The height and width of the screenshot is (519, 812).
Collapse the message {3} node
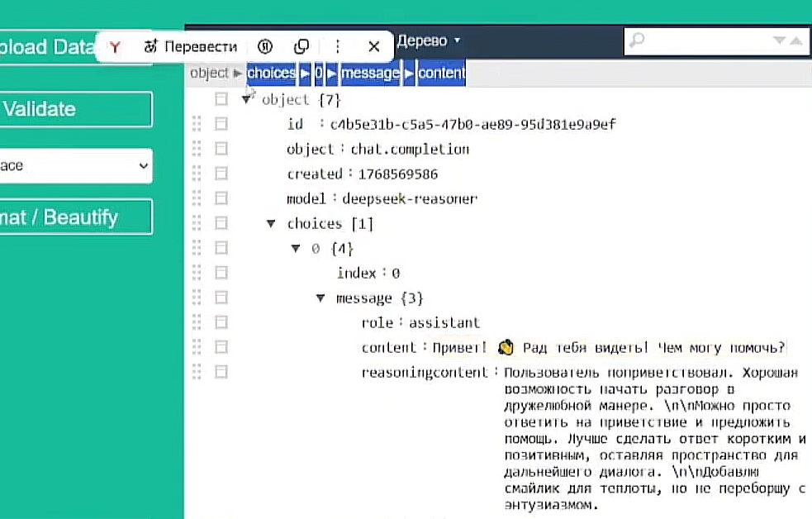tap(321, 298)
